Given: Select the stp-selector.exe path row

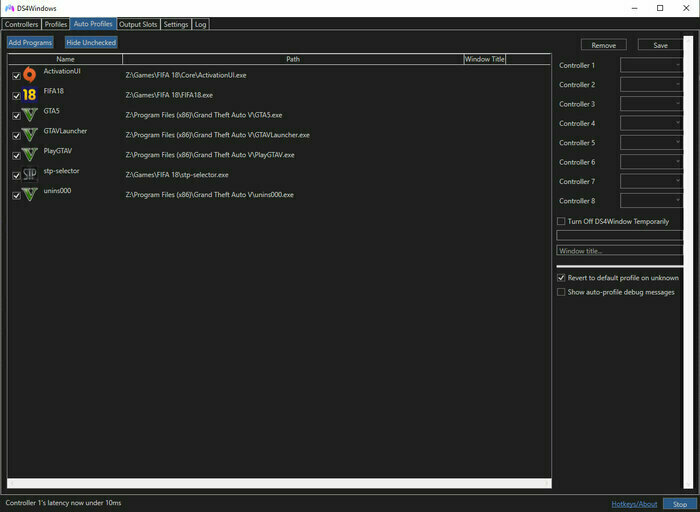Looking at the screenshot, I should (177, 175).
